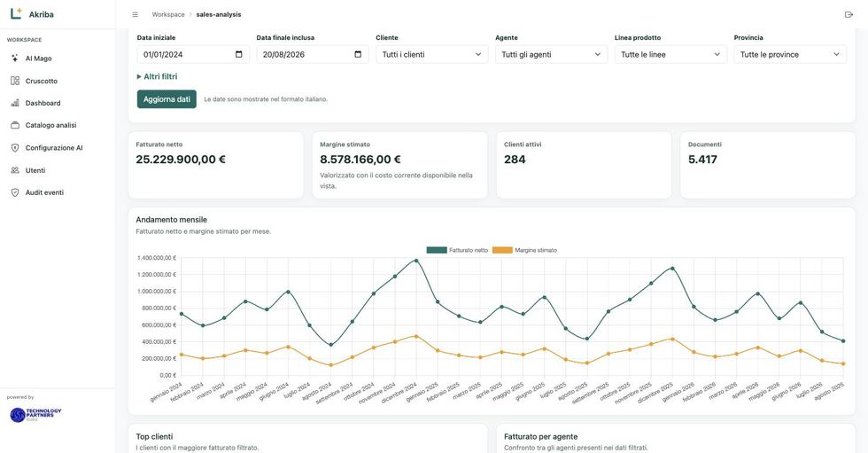The image size is (868, 453).
Task: Click the date format note text
Action: (266, 99)
